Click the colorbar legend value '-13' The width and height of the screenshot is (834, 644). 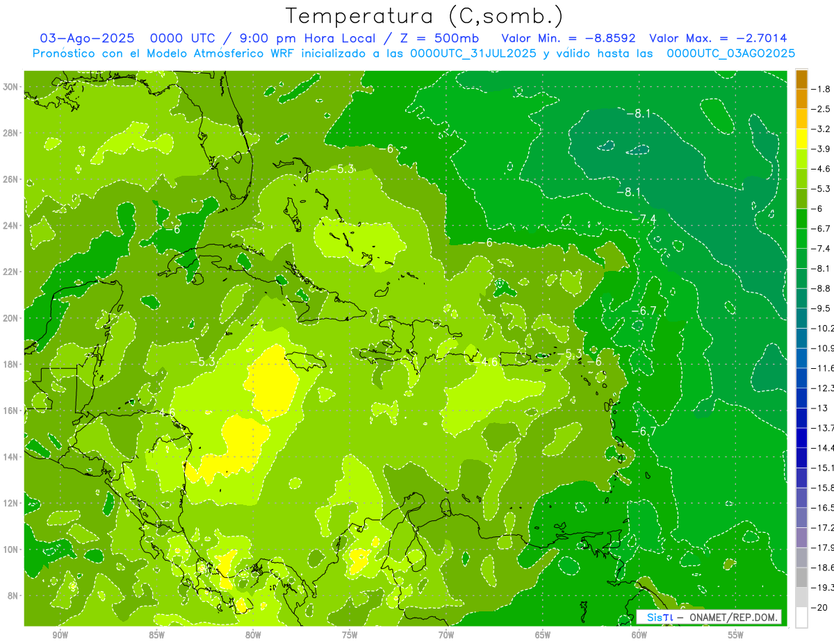click(820, 408)
